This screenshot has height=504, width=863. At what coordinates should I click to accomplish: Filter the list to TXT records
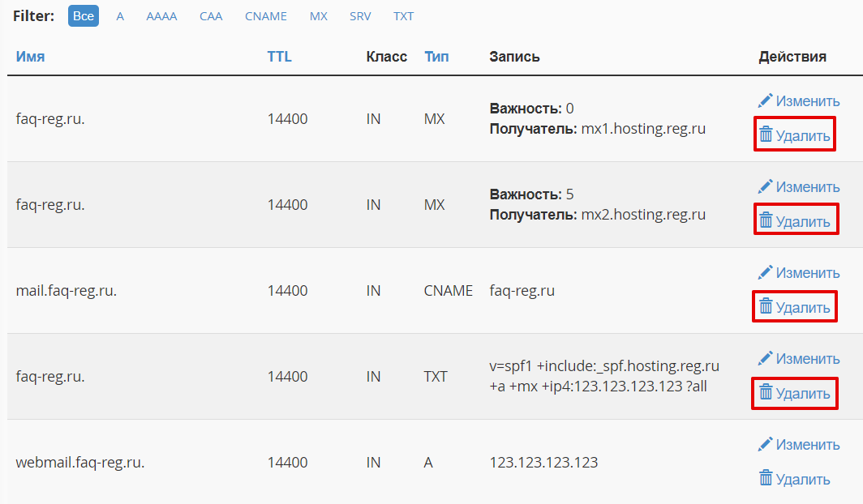[403, 16]
